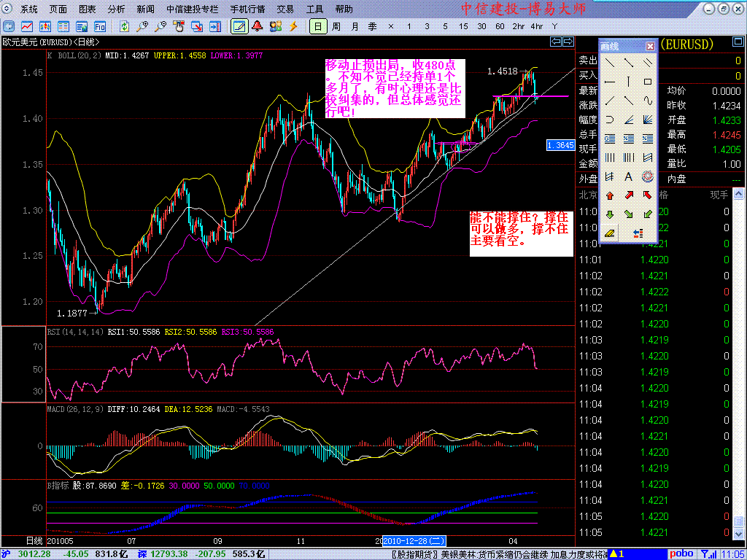Open the quote list table icon
The image size is (747, 560).
pos(63,26)
